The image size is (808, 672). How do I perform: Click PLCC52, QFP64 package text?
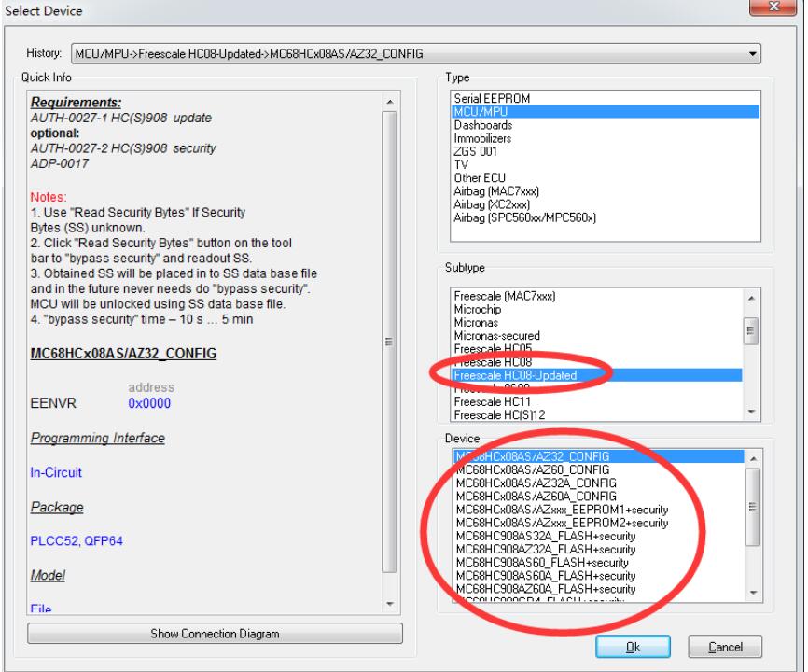point(77,540)
